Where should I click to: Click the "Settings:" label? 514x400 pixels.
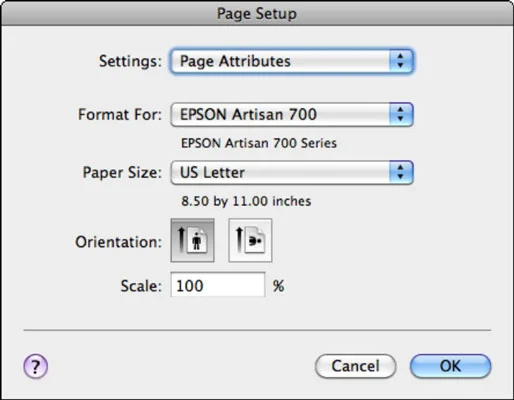point(130,61)
